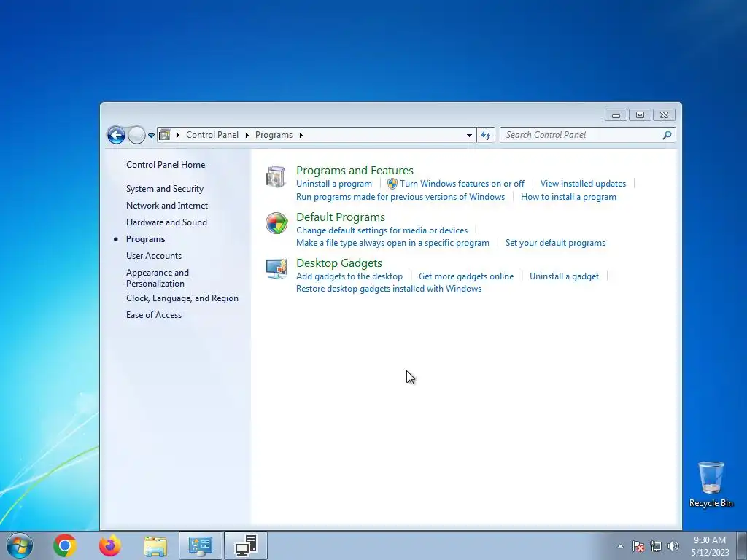Screen dimensions: 747x560
Task: Click Run programs made for previous versions
Action: point(400,197)
